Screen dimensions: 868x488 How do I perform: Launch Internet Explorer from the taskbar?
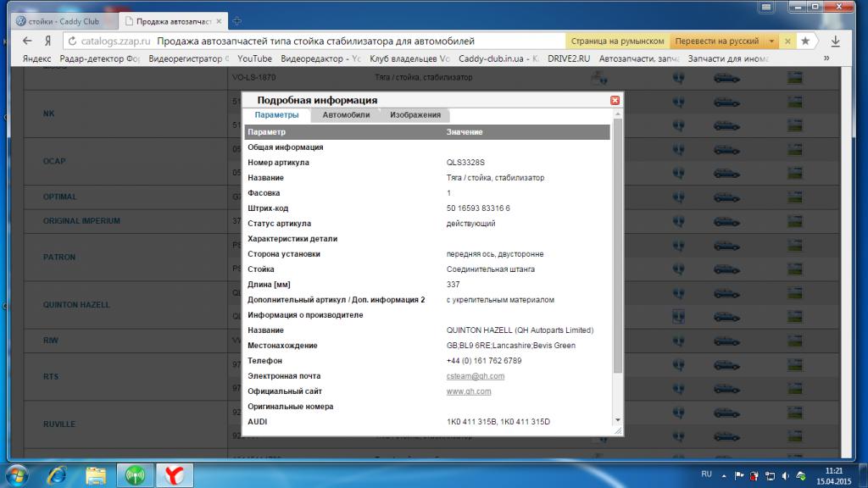57,475
